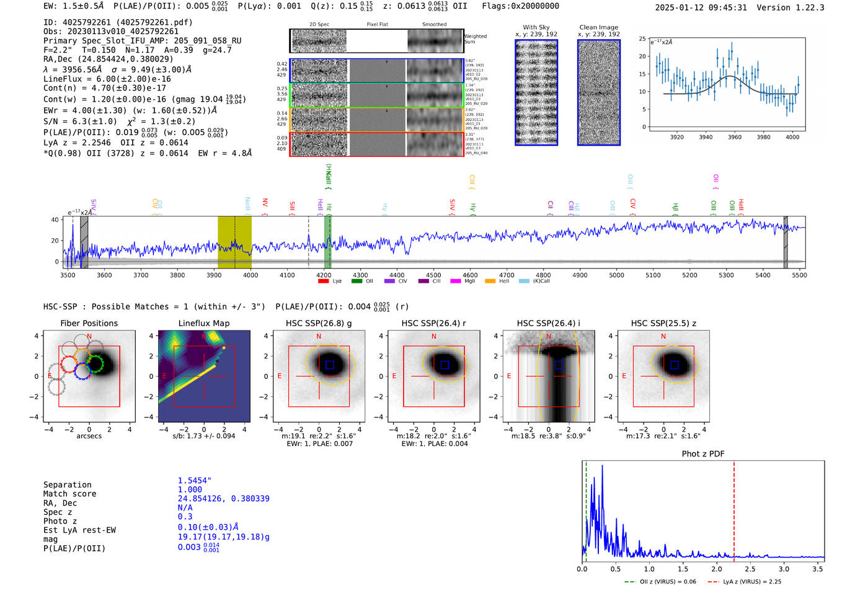868x591 pixels.
Task: Click the Lyα red legend swatch
Action: coord(323,281)
